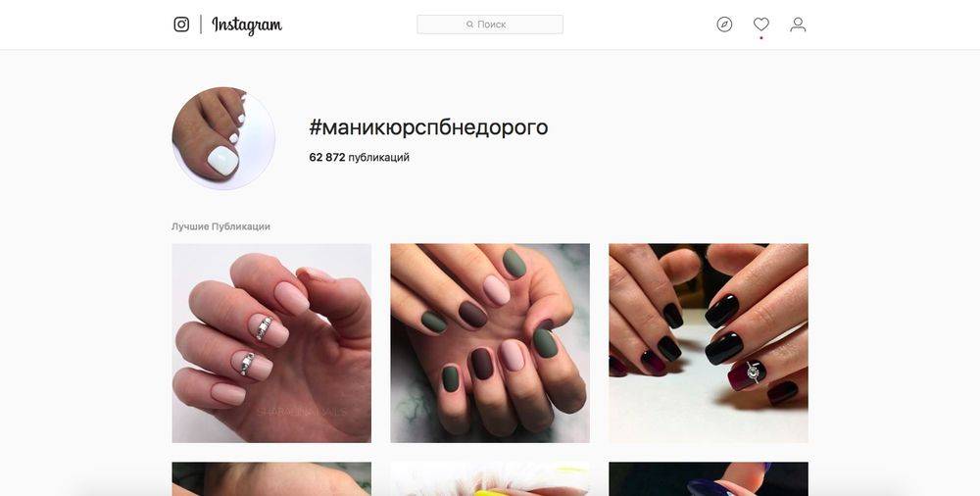The height and width of the screenshot is (496, 980).
Task: Click the Instagram wordmark logo
Action: 247,25
